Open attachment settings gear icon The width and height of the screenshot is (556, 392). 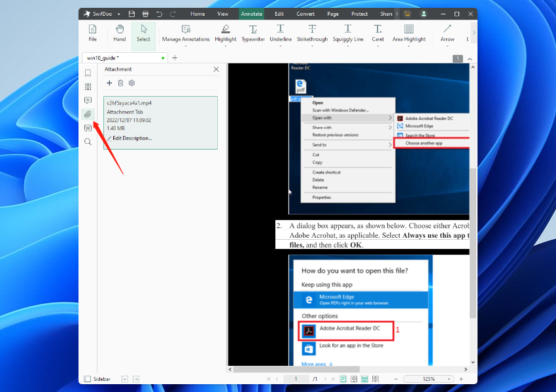132,83
